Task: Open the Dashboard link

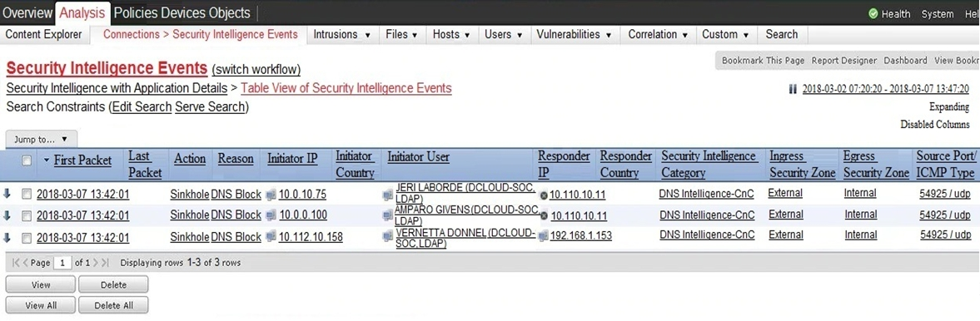Action: [906, 61]
